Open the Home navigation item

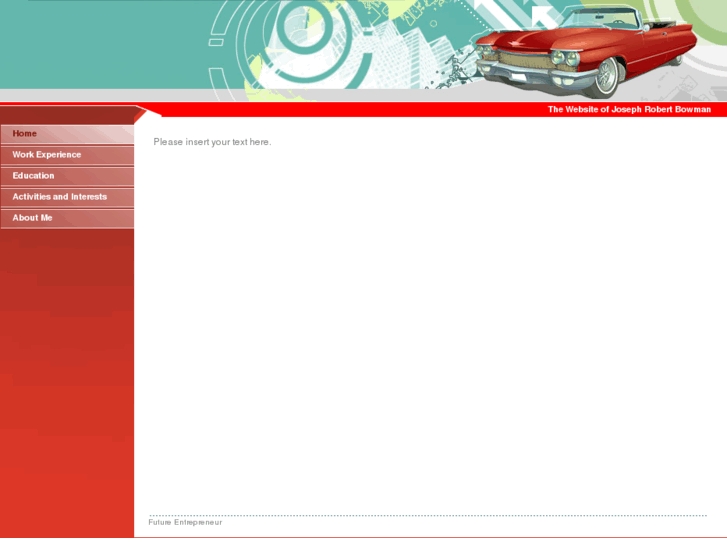(67, 134)
